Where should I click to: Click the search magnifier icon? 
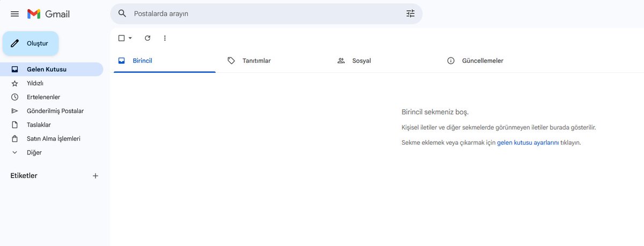coord(122,13)
